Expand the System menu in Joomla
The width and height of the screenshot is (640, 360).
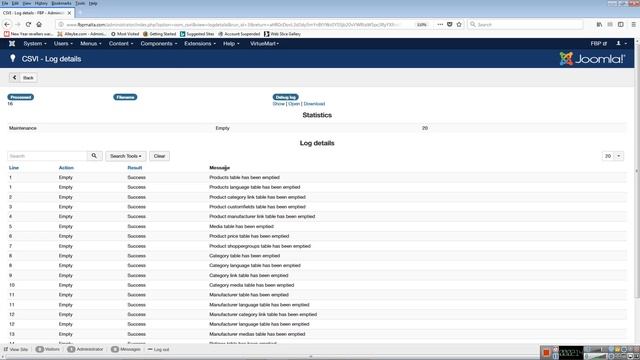coord(35,43)
